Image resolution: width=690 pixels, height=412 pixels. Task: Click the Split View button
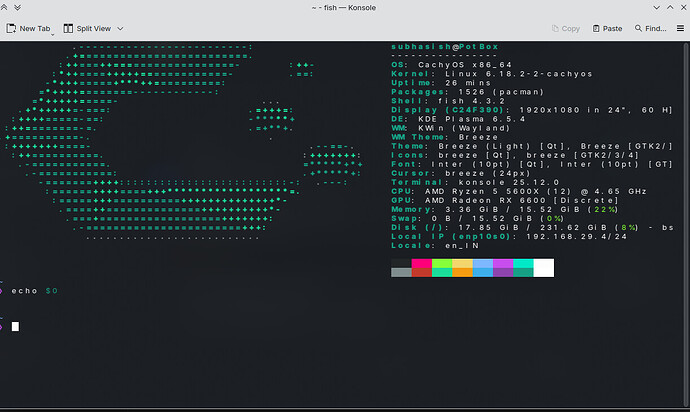tap(87, 29)
